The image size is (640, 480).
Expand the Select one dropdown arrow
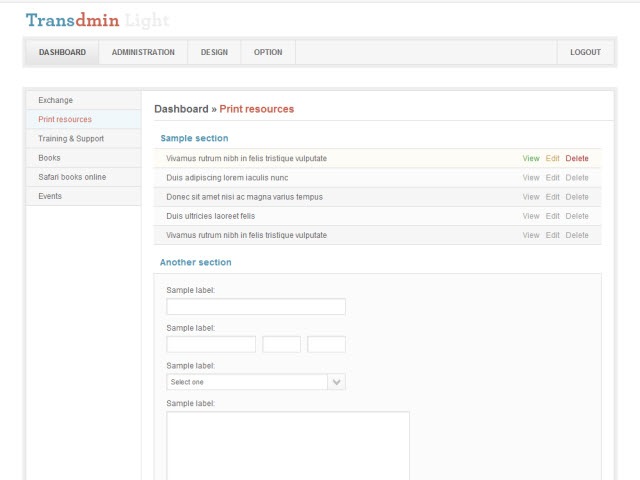pyautogui.click(x=337, y=382)
